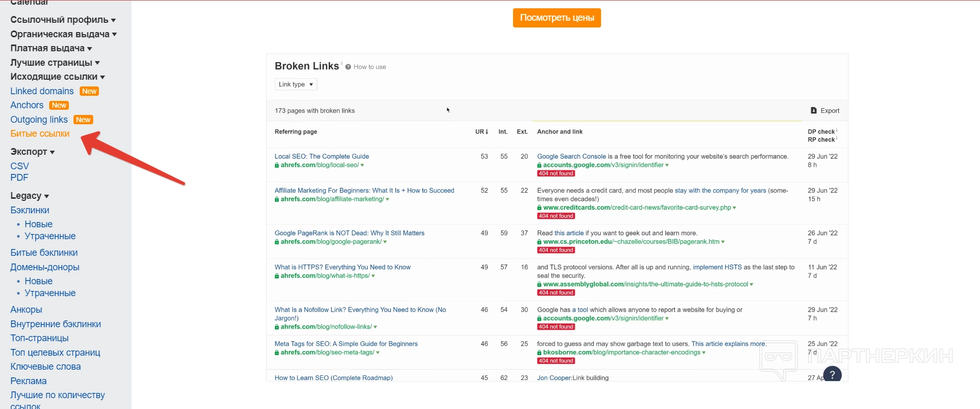Viewport: 980px width, 409px height.
Task: Click the UR column sort arrow
Action: coord(487,132)
